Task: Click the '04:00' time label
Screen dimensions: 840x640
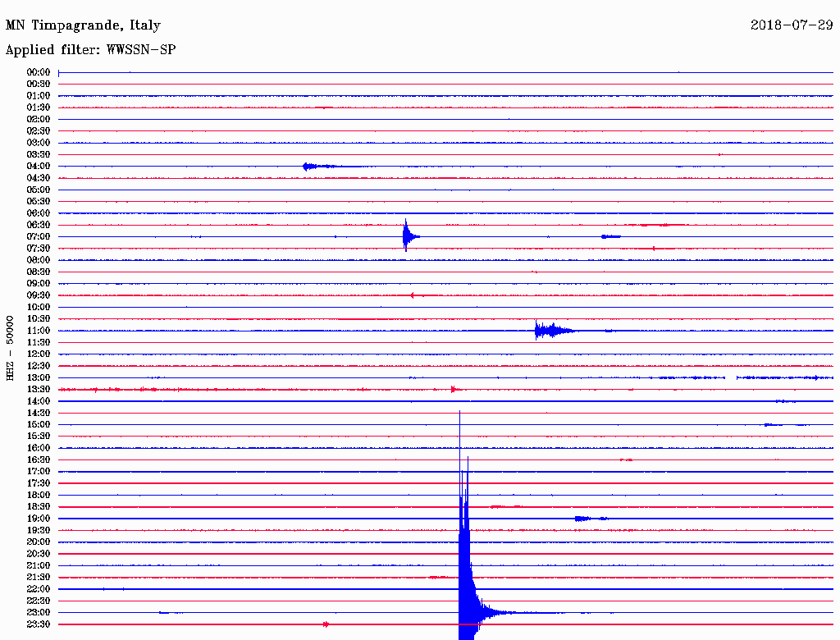Action: (x=39, y=167)
